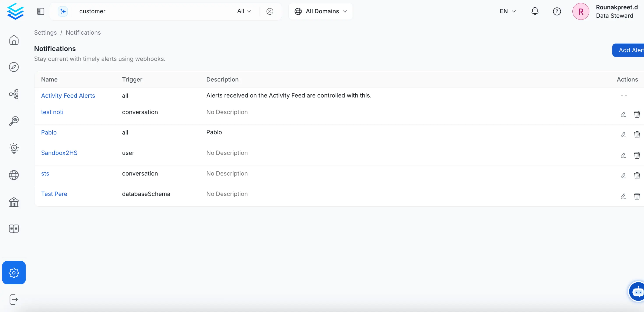Image resolution: width=644 pixels, height=312 pixels.
Task: Click the notification bell icon
Action: (x=535, y=11)
